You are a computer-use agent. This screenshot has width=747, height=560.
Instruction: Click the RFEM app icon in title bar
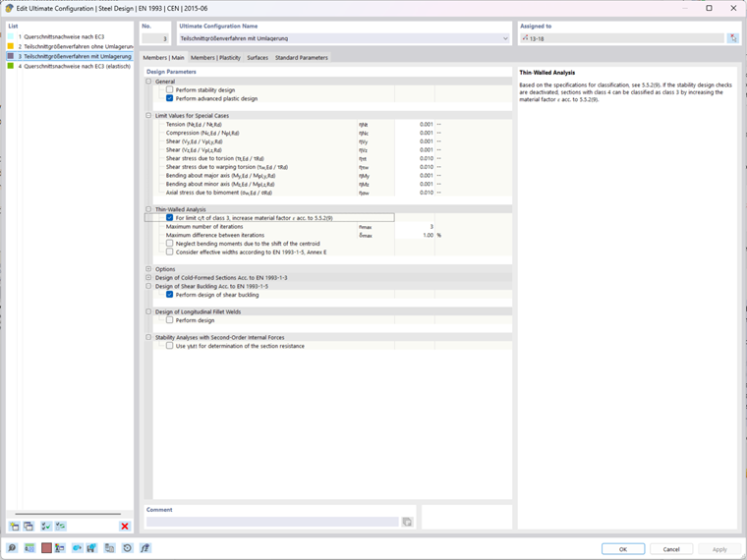click(x=9, y=8)
